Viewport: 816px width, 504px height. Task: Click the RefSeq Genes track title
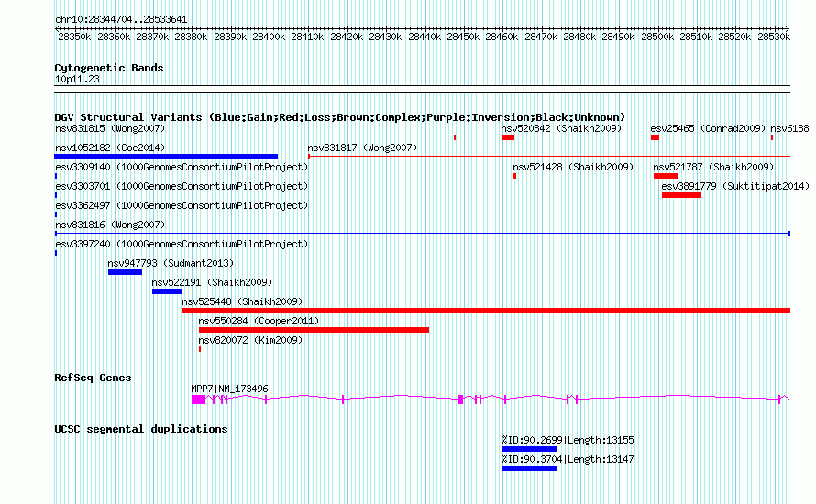(93, 378)
